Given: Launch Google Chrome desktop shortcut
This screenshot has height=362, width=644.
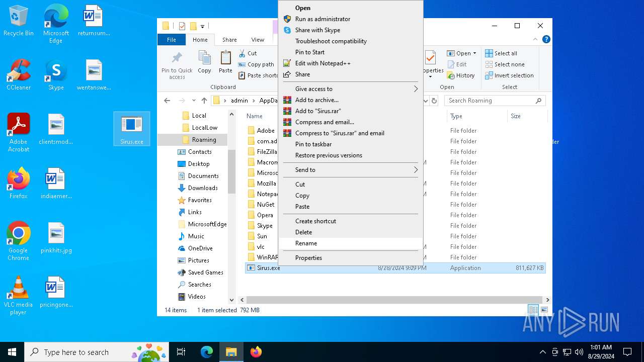Looking at the screenshot, I should (x=19, y=241).
